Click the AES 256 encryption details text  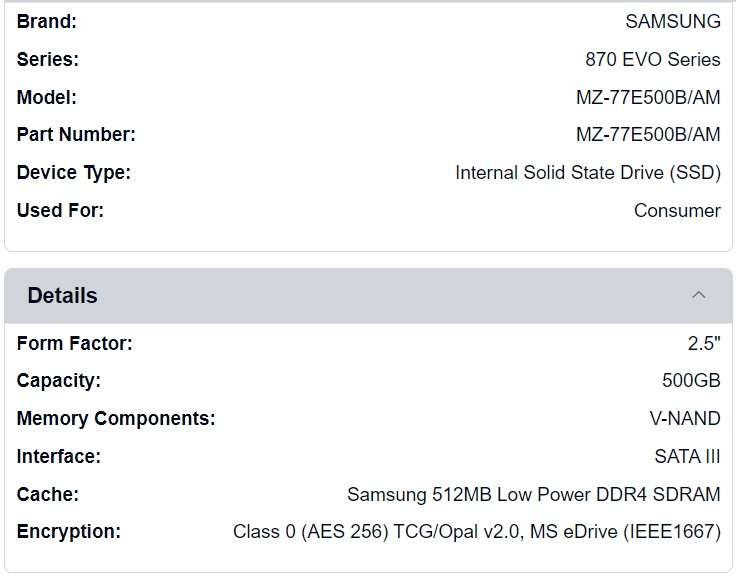coord(476,532)
